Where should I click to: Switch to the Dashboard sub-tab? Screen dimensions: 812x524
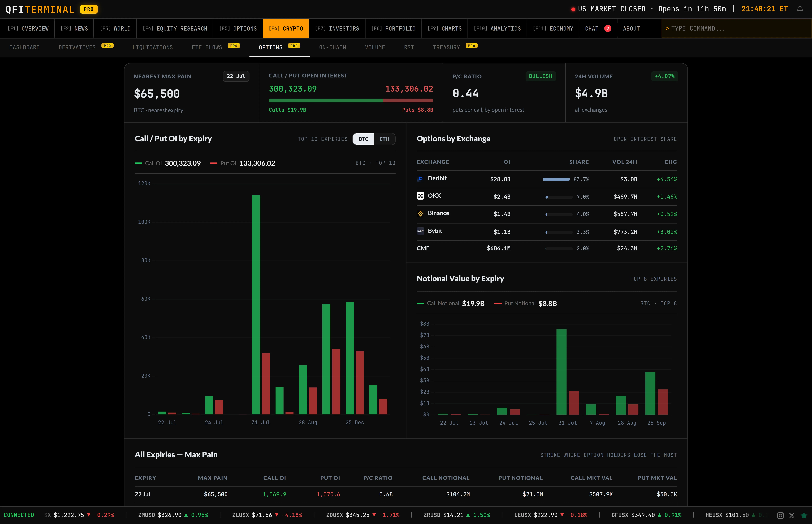coord(25,47)
